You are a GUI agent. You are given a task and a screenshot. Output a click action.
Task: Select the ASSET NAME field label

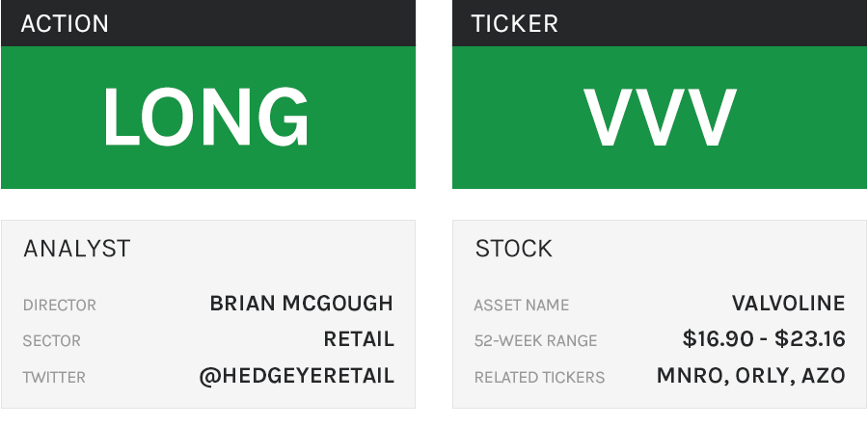[522, 306]
